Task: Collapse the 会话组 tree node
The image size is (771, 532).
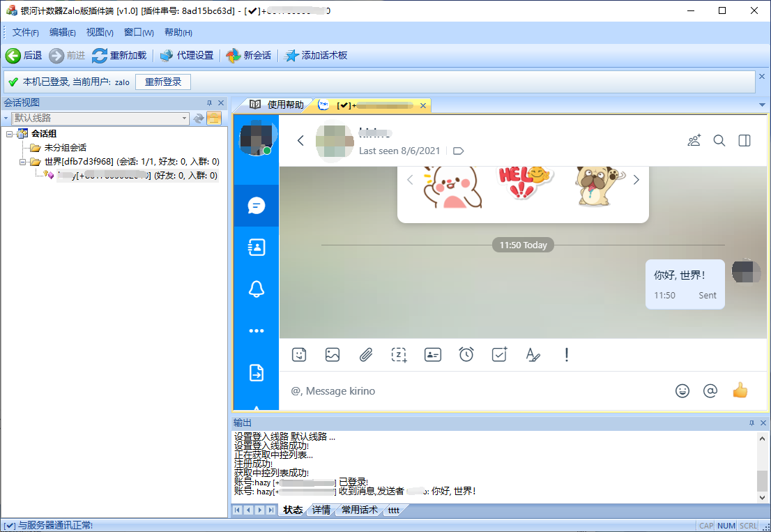Action: (10, 134)
